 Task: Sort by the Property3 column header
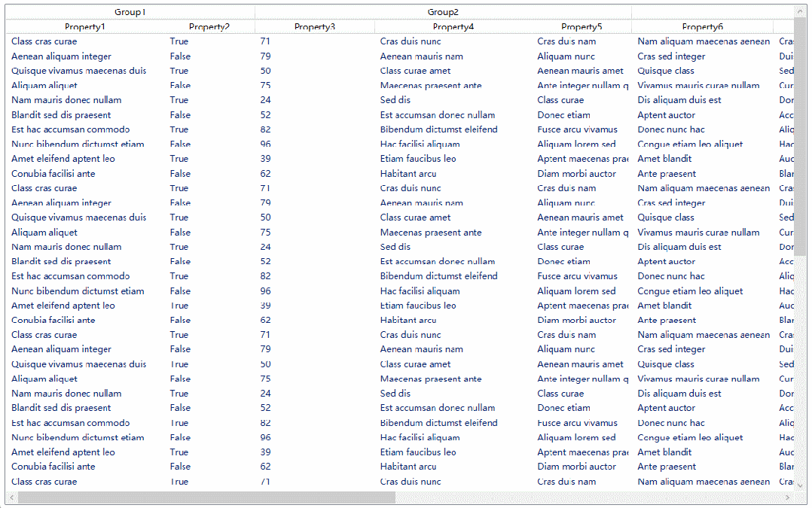pyautogui.click(x=314, y=26)
